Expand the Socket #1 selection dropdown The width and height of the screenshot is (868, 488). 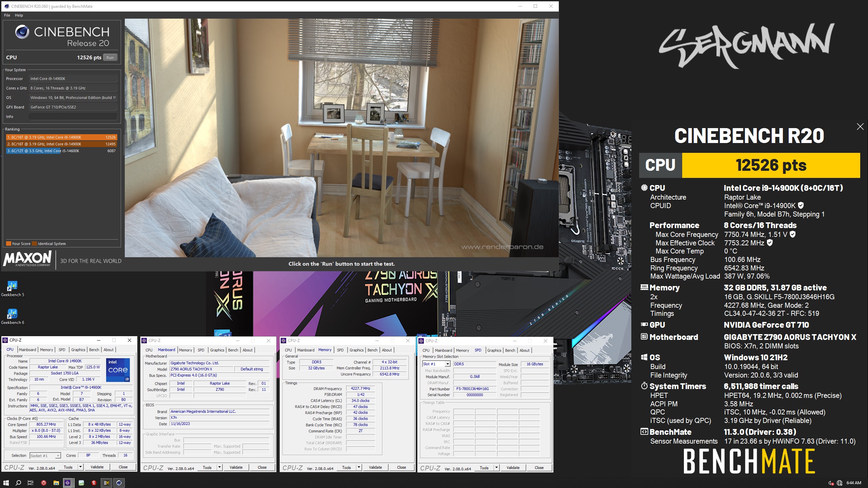coord(58,456)
